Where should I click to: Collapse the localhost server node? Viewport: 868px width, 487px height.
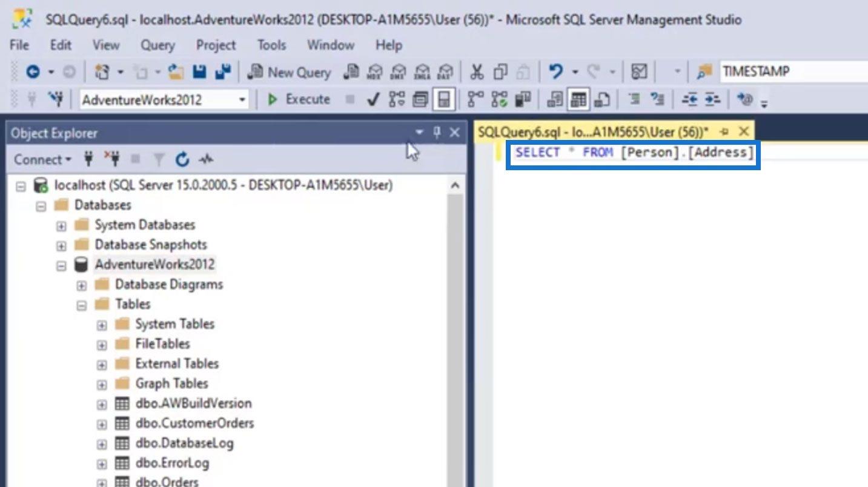point(21,185)
